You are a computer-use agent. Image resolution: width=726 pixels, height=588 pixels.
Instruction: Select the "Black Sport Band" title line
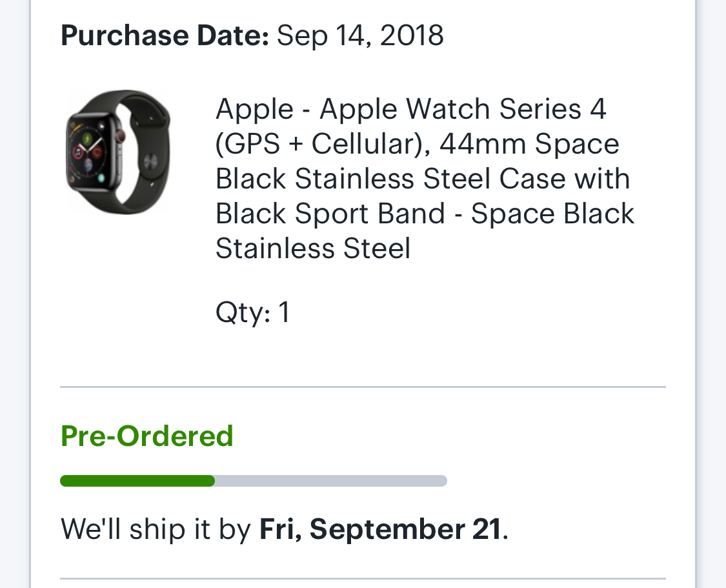click(x=330, y=214)
